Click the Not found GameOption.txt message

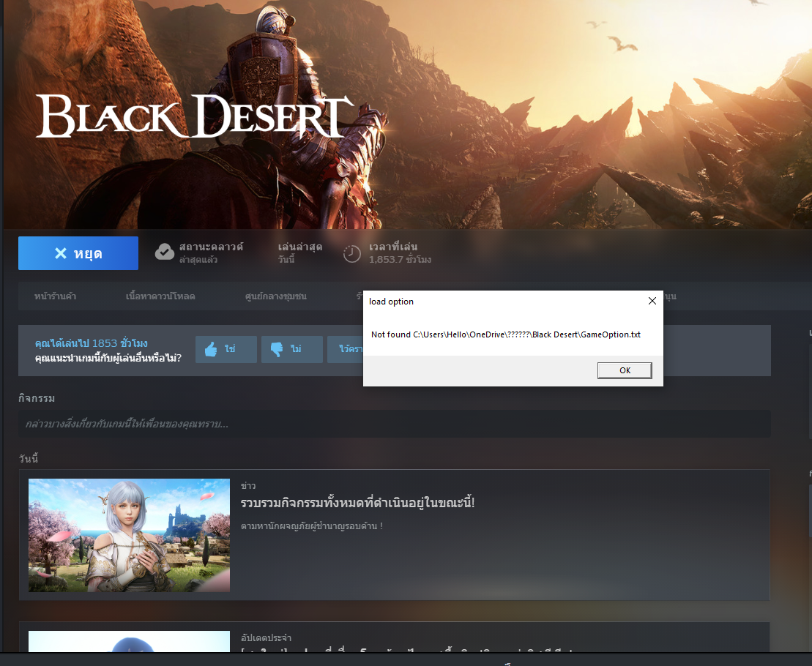506,334
